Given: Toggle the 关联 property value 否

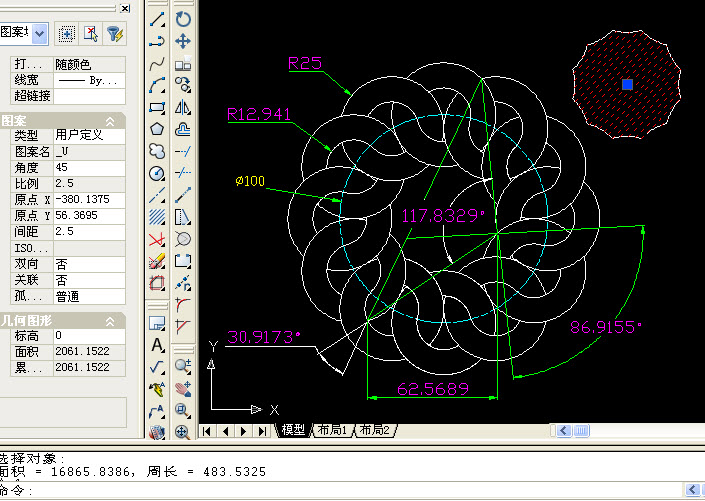Looking at the screenshot, I should (x=89, y=280).
